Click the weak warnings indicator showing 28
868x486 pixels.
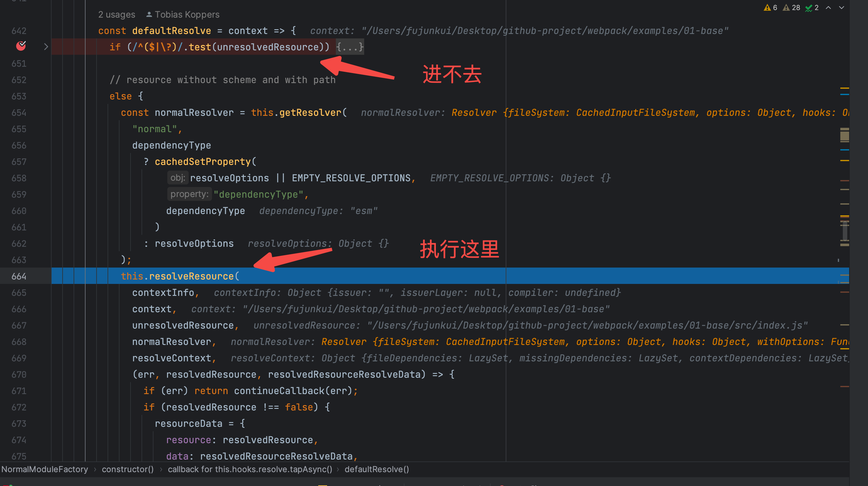[x=791, y=8]
